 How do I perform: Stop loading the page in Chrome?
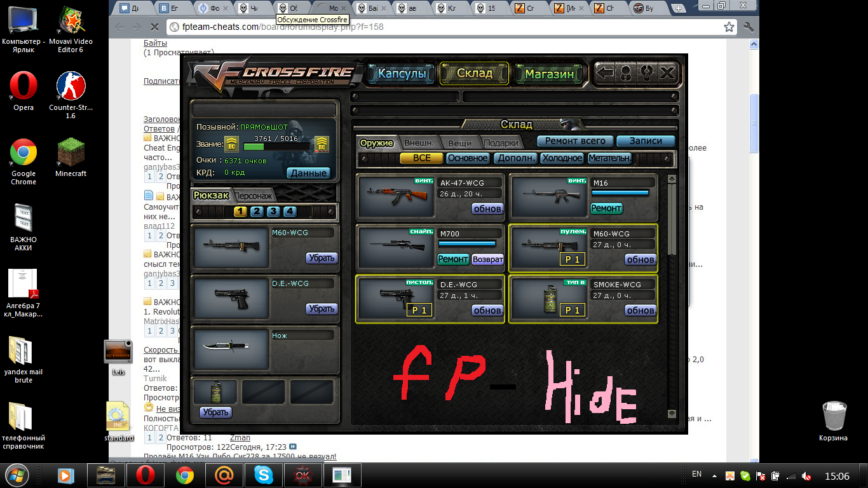(154, 27)
